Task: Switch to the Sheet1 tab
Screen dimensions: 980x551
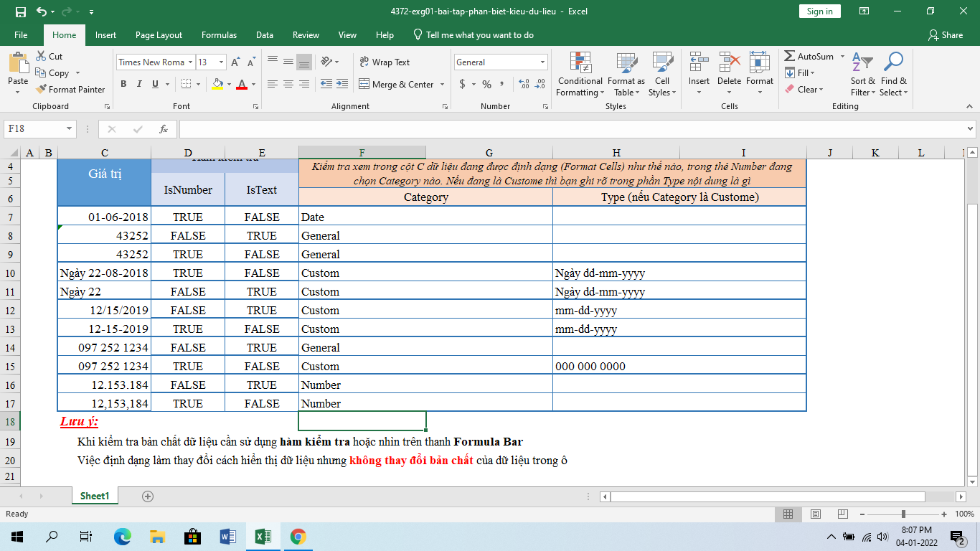Action: click(95, 496)
